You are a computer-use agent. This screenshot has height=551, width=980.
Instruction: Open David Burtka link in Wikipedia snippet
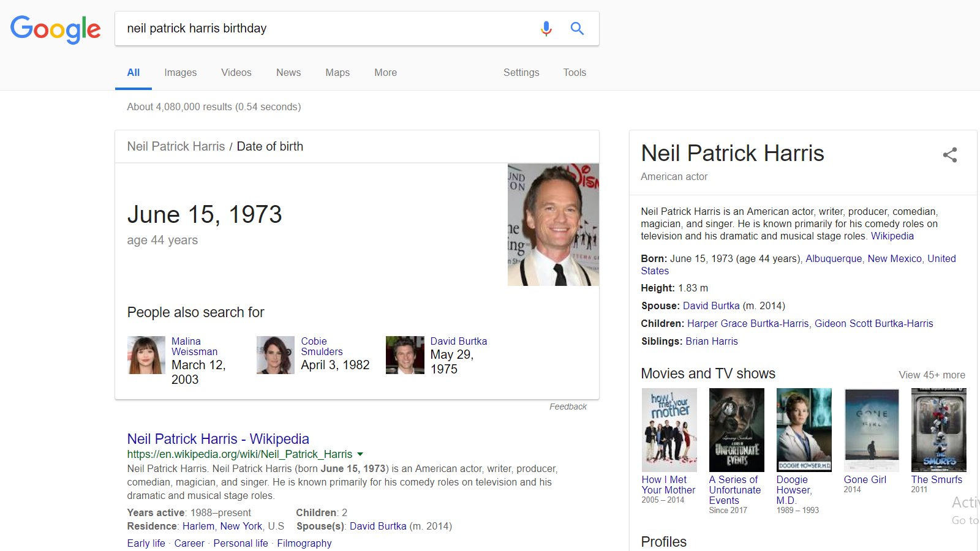point(378,526)
